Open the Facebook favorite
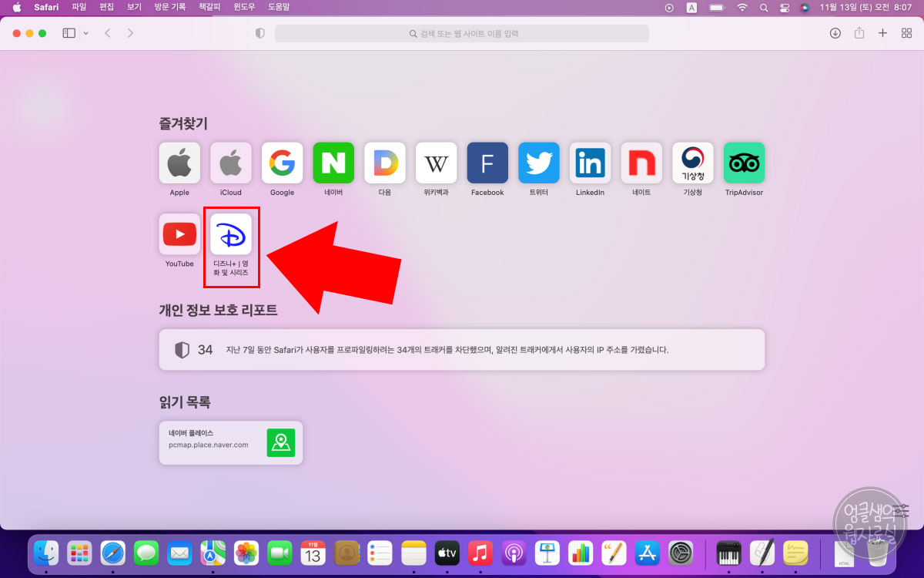The height and width of the screenshot is (578, 924). click(x=487, y=163)
